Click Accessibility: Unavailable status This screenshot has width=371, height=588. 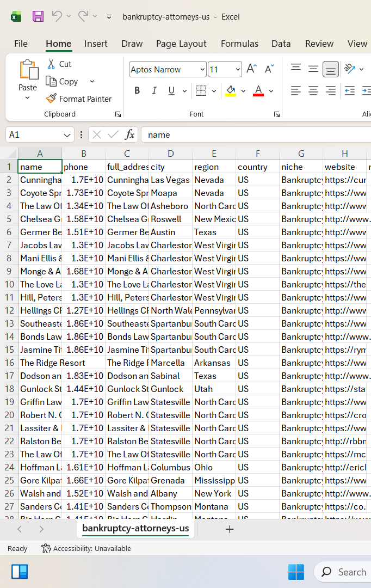coord(86,549)
